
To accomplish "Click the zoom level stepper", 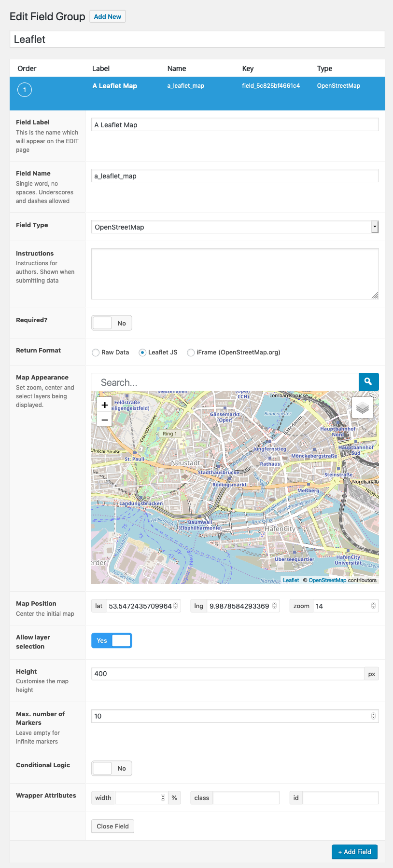I will [x=373, y=606].
